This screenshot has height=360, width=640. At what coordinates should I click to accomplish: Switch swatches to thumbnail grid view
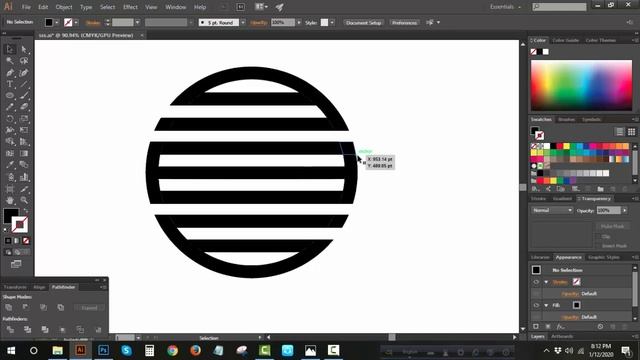click(x=631, y=131)
